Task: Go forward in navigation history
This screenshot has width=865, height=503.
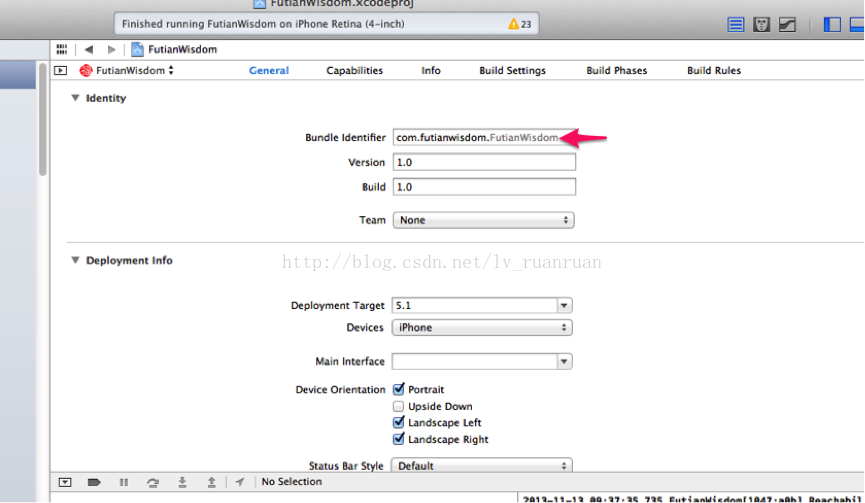Action: [111, 49]
